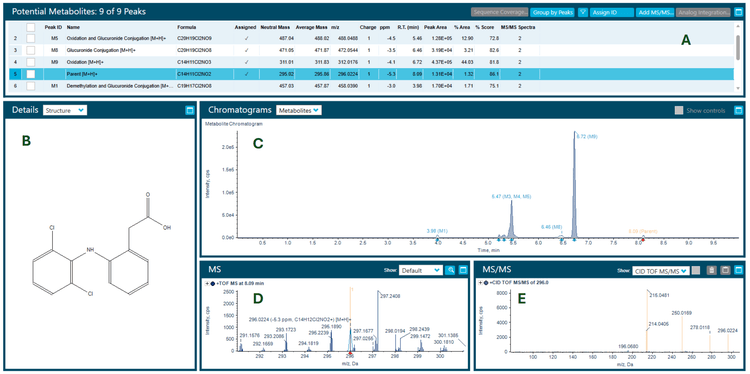This screenshot has height=374, width=750.
Task: Click the Analog Integration button
Action: pyautogui.click(x=703, y=12)
